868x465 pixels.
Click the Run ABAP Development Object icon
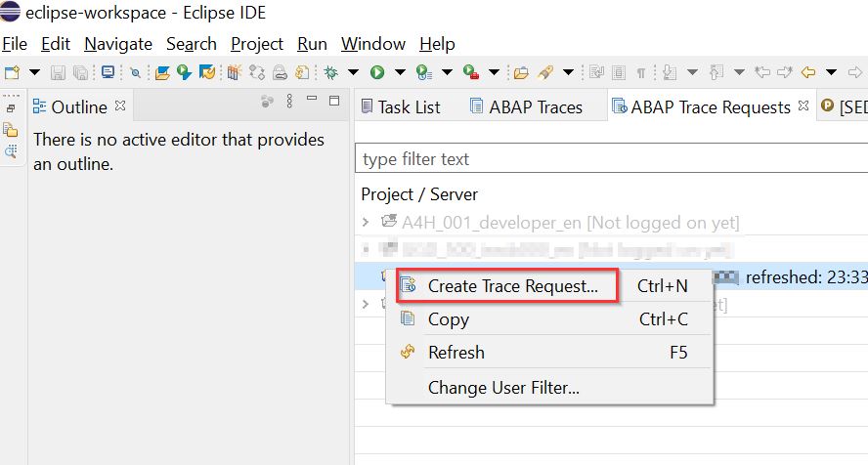coord(184,72)
